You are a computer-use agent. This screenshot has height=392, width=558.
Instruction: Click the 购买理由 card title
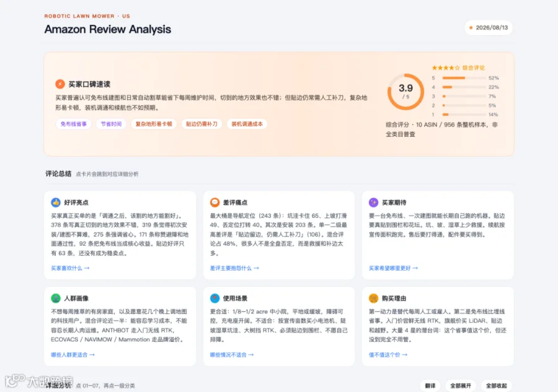click(394, 298)
